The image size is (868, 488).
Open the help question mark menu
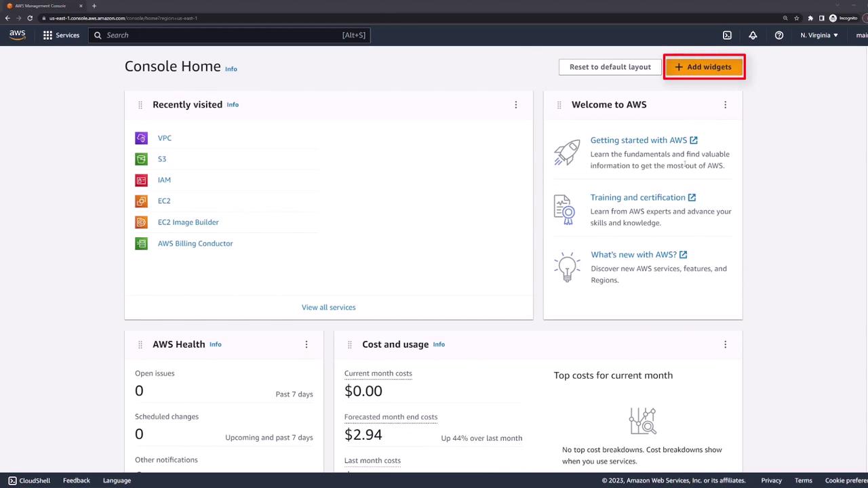[x=779, y=35]
